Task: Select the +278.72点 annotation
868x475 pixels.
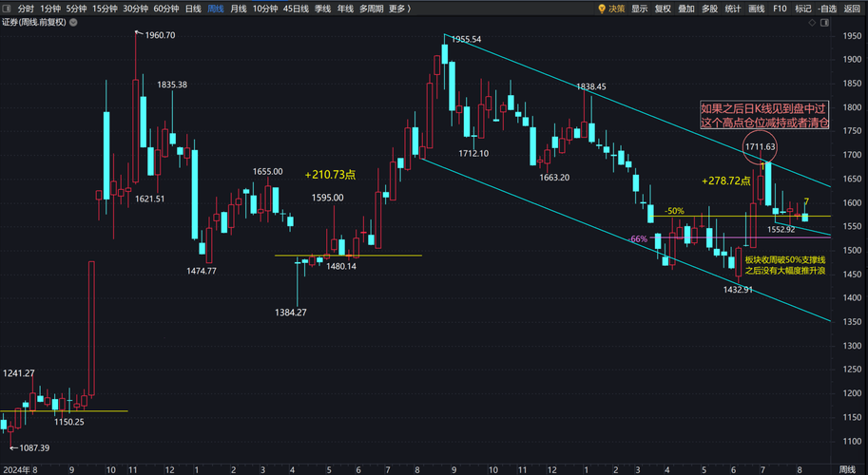Action: click(725, 180)
